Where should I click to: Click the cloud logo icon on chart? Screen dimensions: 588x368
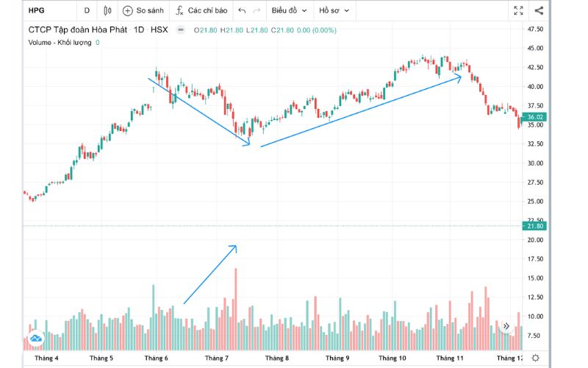click(x=36, y=340)
